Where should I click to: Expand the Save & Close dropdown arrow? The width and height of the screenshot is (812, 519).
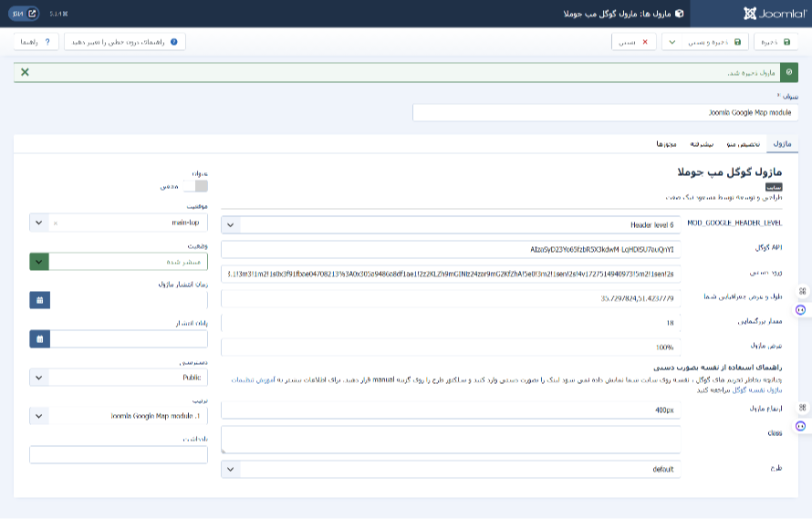point(674,42)
